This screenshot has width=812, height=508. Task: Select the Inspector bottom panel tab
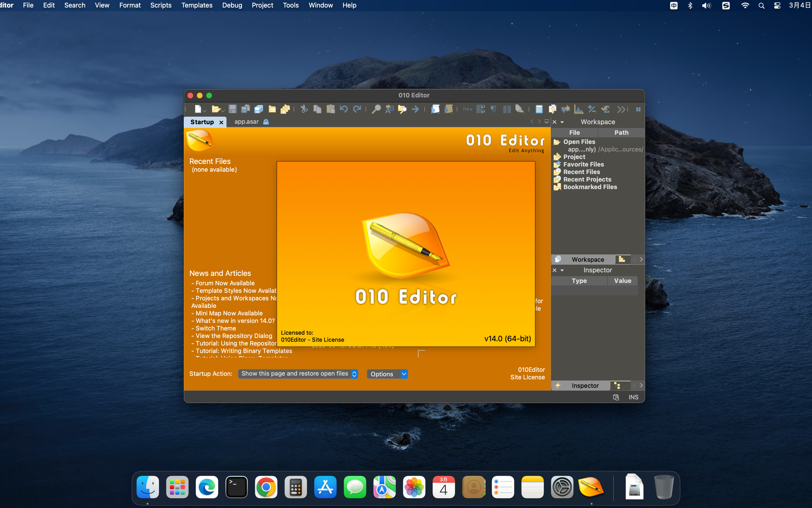coord(581,385)
